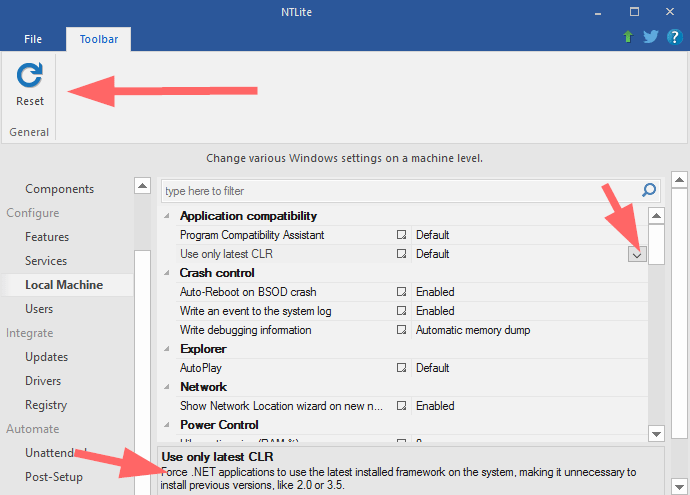Click the edit icon for AutoPlay
690x495 pixels.
click(x=401, y=368)
